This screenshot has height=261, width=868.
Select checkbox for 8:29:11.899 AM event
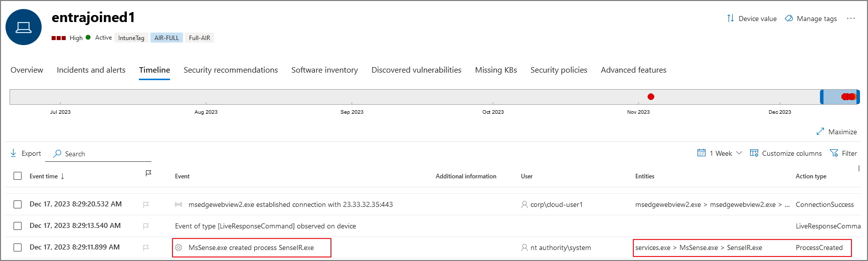pyautogui.click(x=18, y=247)
